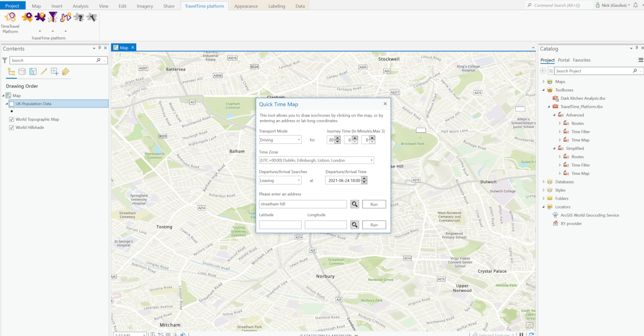Expand the Maps node in Catalog
Image resolution: width=644 pixels, height=336 pixels.
(543, 81)
